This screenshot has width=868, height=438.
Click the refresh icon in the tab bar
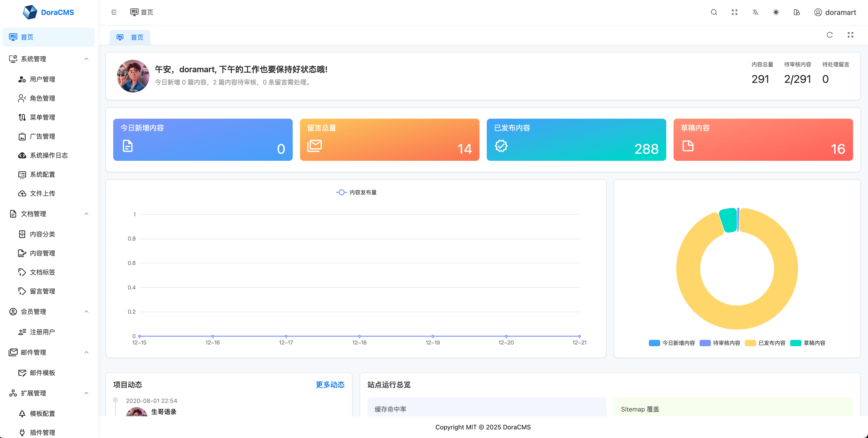pyautogui.click(x=830, y=35)
